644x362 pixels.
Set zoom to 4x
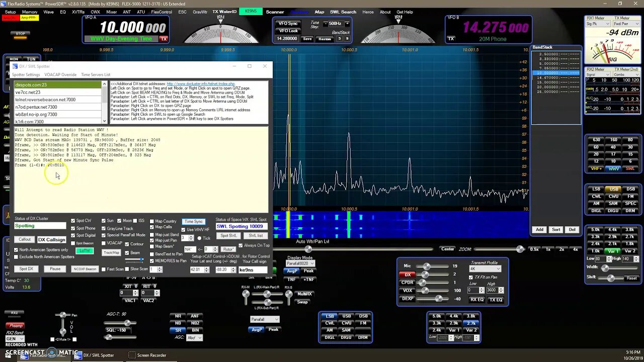[x=576, y=249]
